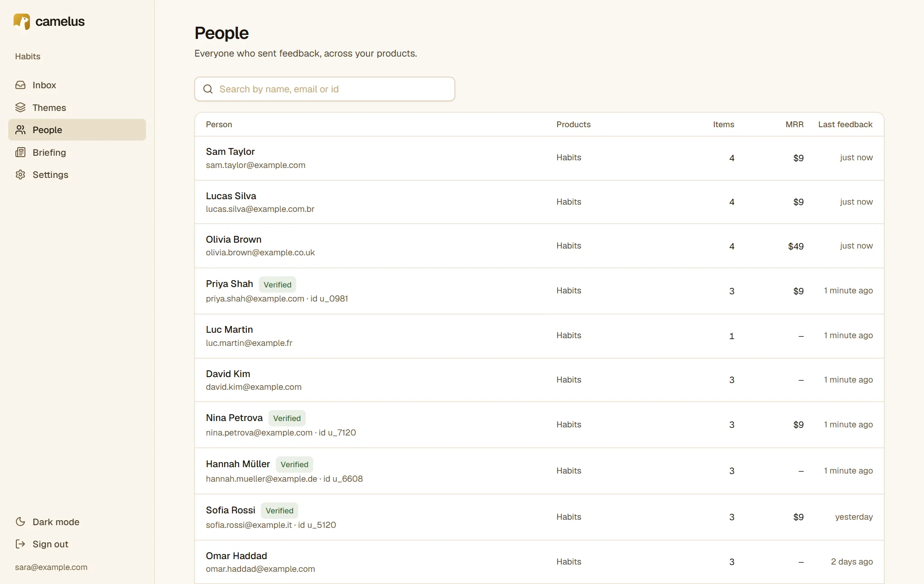Click the MRR column header

pyautogui.click(x=794, y=124)
